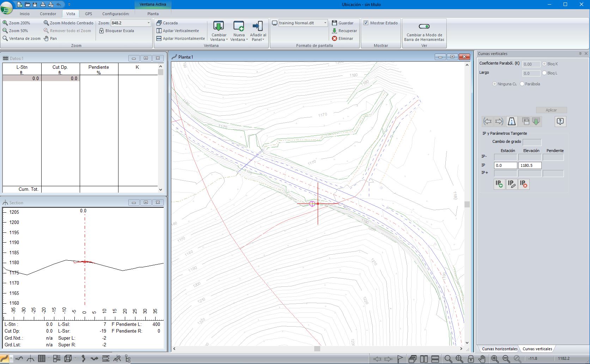Select the Parábola radio button
The width and height of the screenshot is (590, 364).
pyautogui.click(x=522, y=84)
